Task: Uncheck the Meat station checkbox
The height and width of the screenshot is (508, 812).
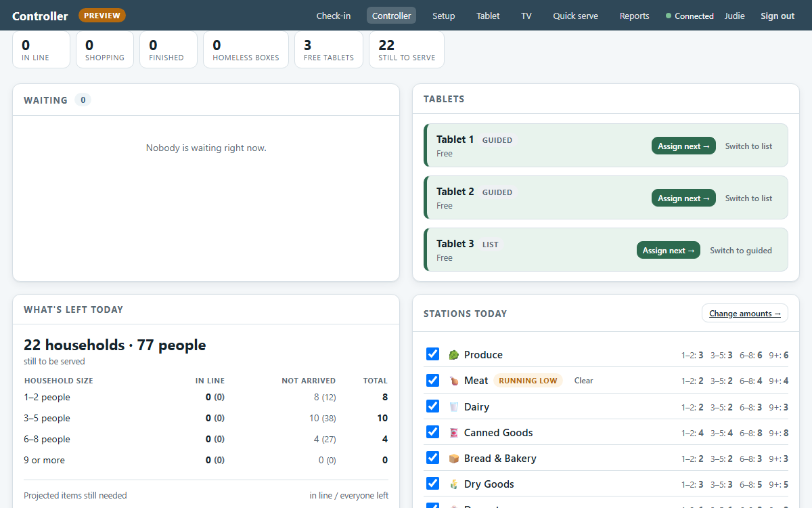Action: [433, 380]
